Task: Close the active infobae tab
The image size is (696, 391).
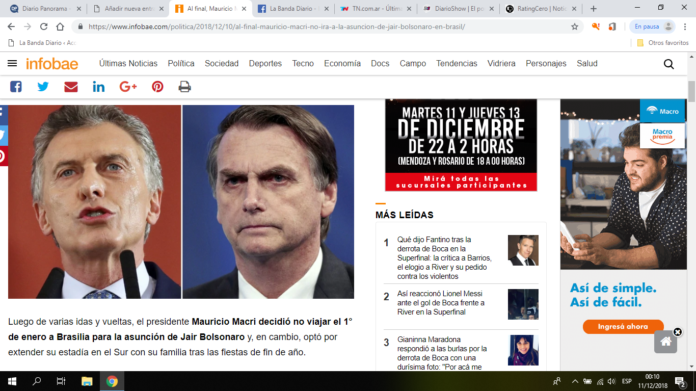Action: pos(244,8)
